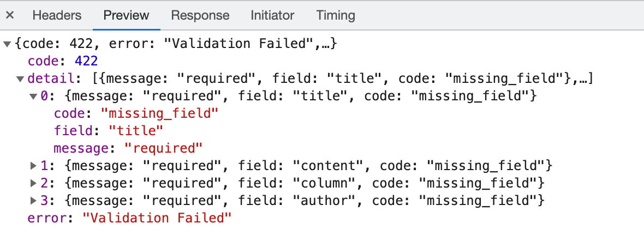The height and width of the screenshot is (241, 644).
Task: Select the Preview tab
Action: tap(126, 15)
